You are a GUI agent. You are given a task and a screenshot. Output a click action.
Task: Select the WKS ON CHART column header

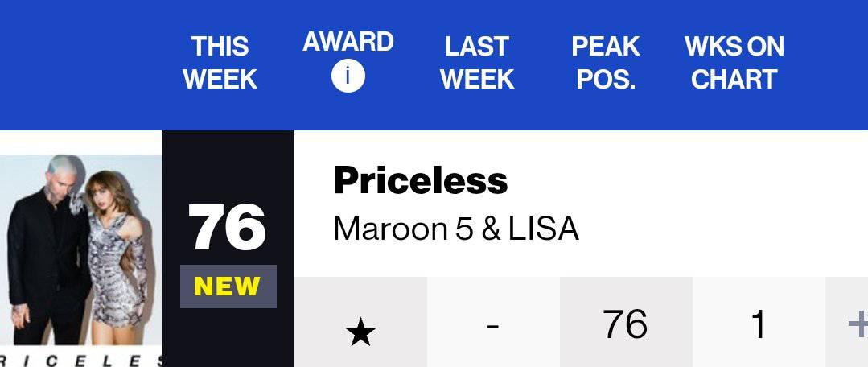(x=734, y=63)
